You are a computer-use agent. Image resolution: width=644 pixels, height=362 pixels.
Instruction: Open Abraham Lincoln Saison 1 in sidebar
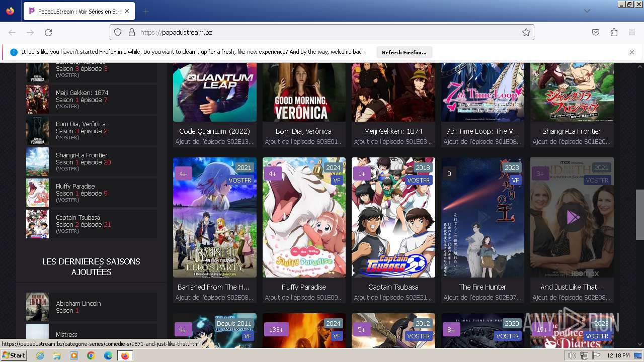click(92, 307)
